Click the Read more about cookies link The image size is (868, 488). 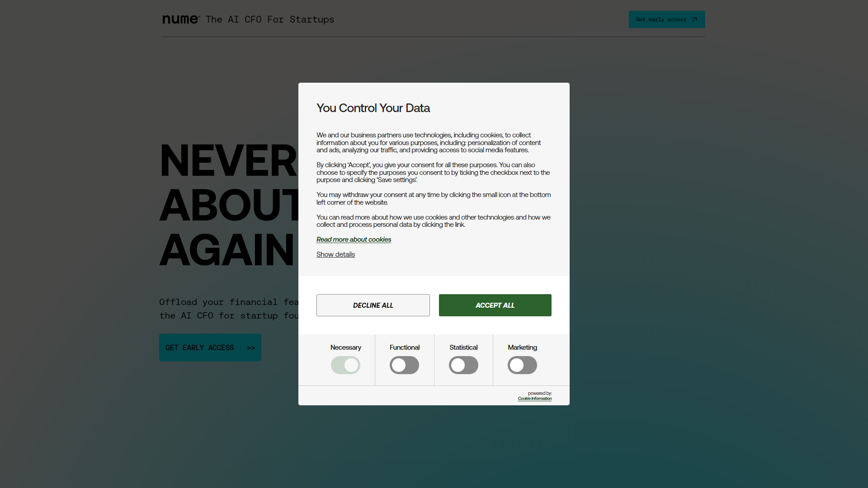354,239
